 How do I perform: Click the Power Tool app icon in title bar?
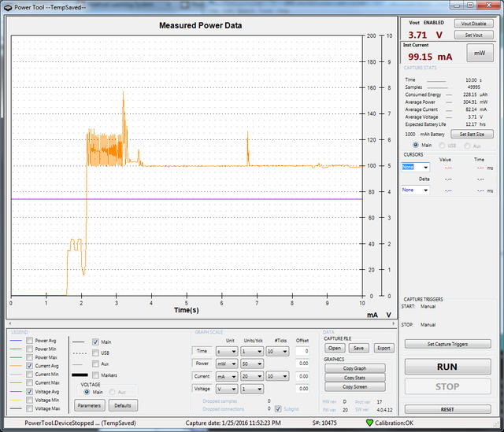(x=7, y=6)
